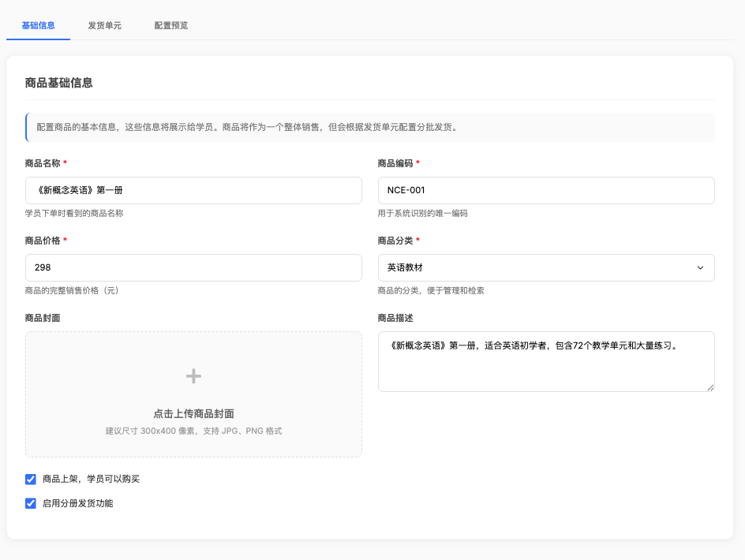This screenshot has width=745, height=560.
Task: Click the blue info banner about 发货单元配置
Action: coord(369,127)
